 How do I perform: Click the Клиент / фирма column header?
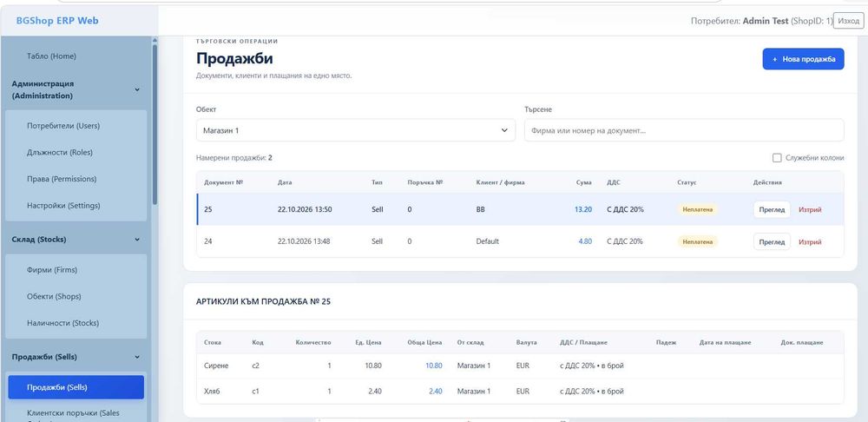tap(500, 182)
